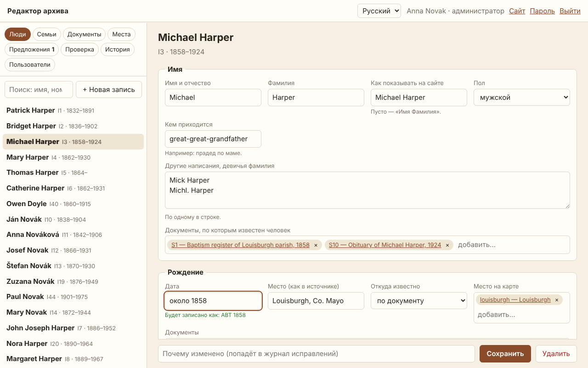588x368 pixels.
Task: Open the Пароль link
Action: pyautogui.click(x=543, y=11)
